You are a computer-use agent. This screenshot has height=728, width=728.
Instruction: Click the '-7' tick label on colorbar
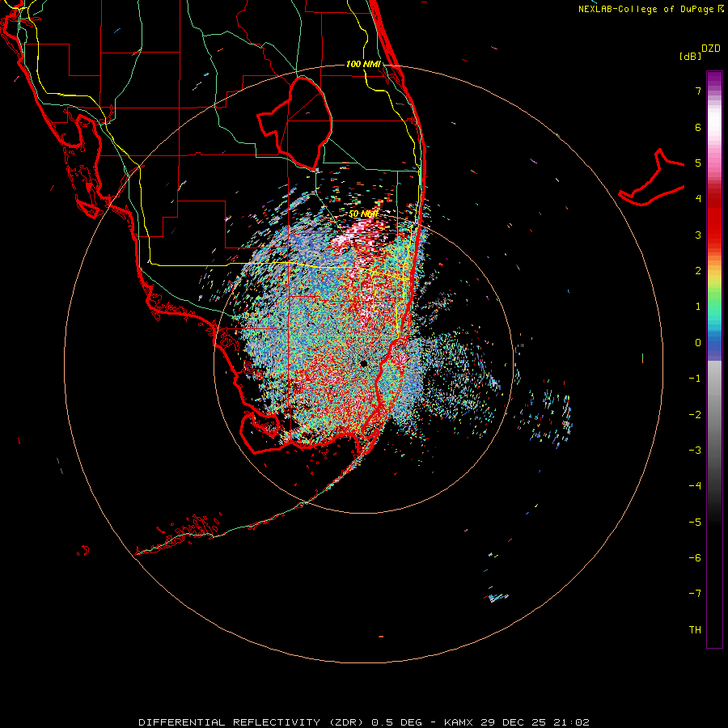click(x=695, y=594)
